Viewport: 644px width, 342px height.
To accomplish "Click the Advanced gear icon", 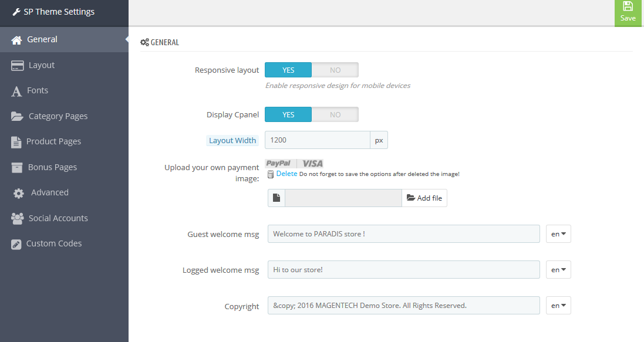I will tap(18, 193).
